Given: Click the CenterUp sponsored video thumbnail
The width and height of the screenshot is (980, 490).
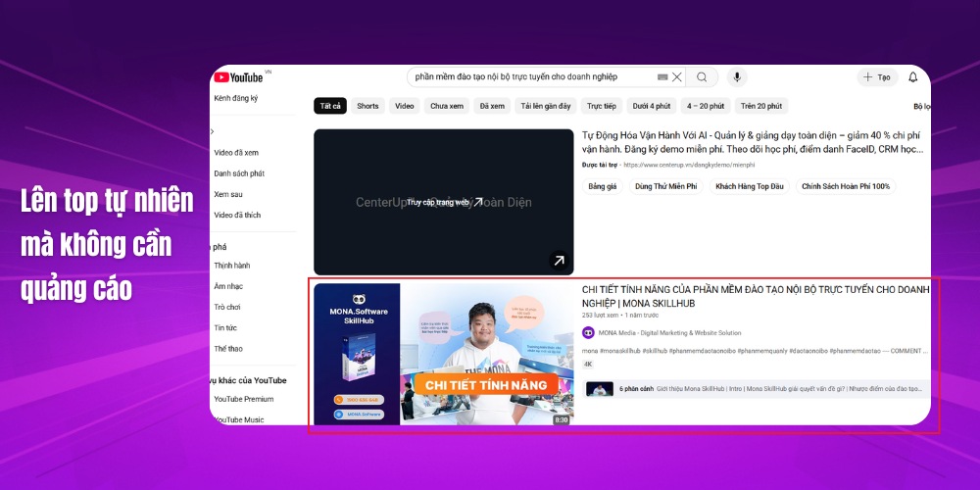Looking at the screenshot, I should [x=444, y=202].
